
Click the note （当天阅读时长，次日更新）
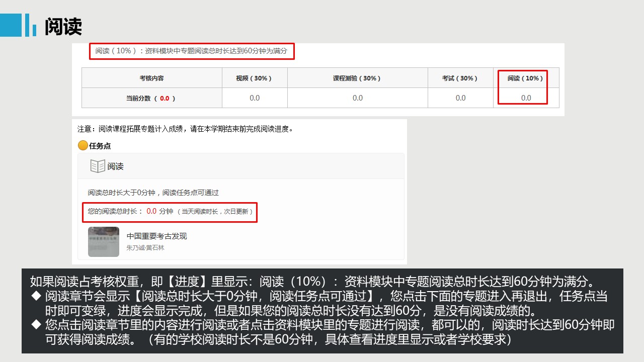pos(215,212)
